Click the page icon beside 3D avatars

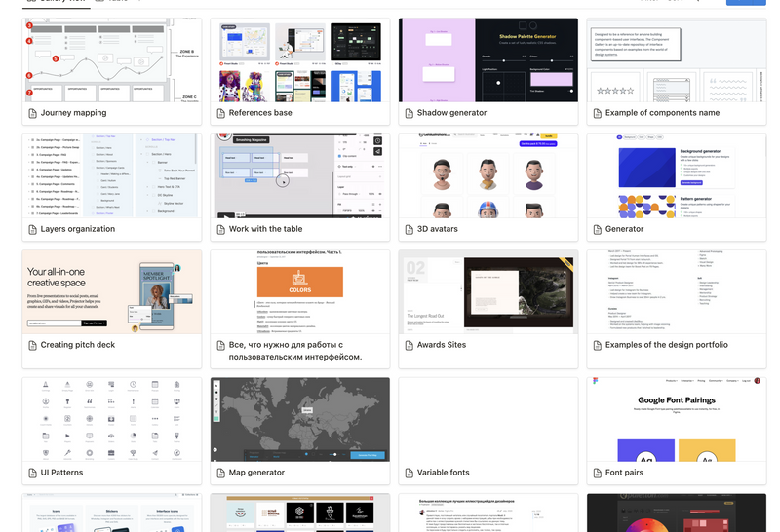coord(409,229)
